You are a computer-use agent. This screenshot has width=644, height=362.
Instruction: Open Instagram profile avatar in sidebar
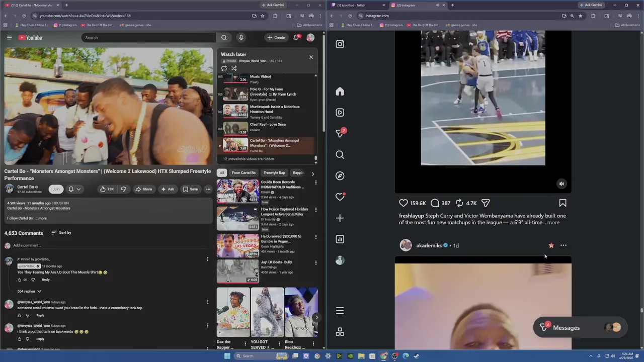click(x=340, y=260)
